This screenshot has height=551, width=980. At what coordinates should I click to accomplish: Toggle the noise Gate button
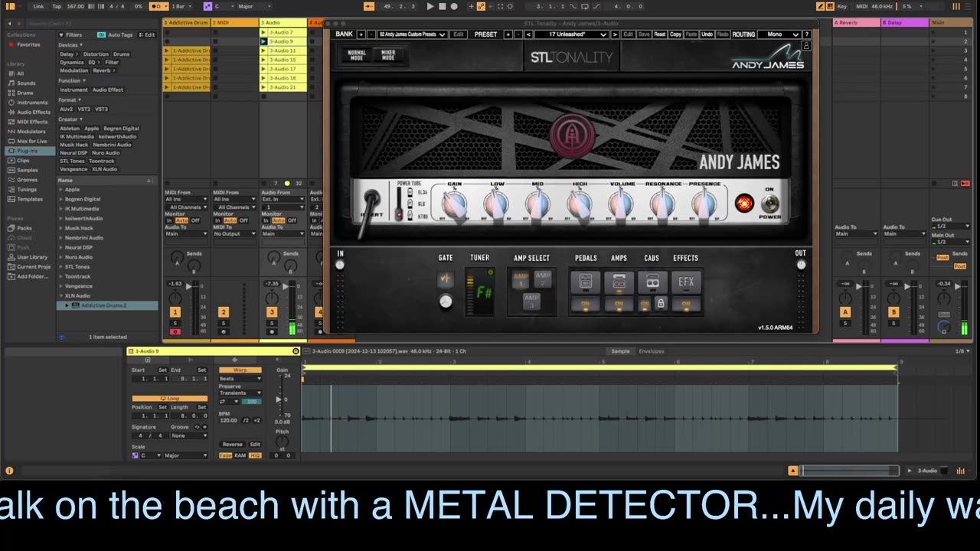point(445,279)
